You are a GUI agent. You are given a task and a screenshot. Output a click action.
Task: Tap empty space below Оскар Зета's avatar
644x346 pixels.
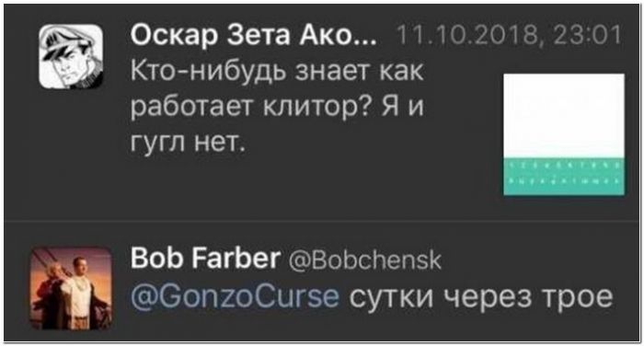[71, 156]
